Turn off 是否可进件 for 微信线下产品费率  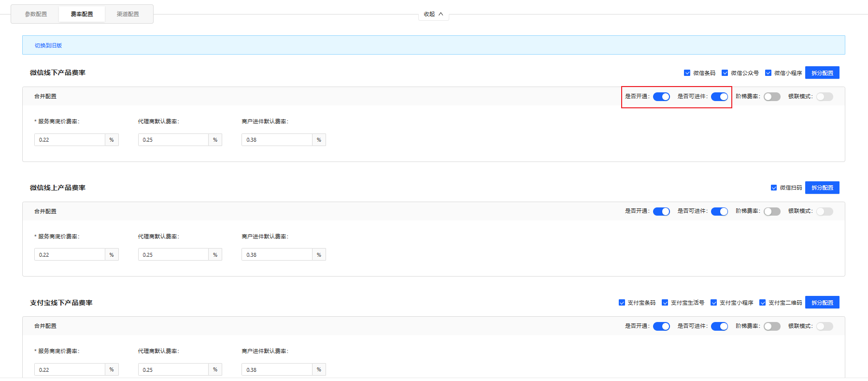719,97
